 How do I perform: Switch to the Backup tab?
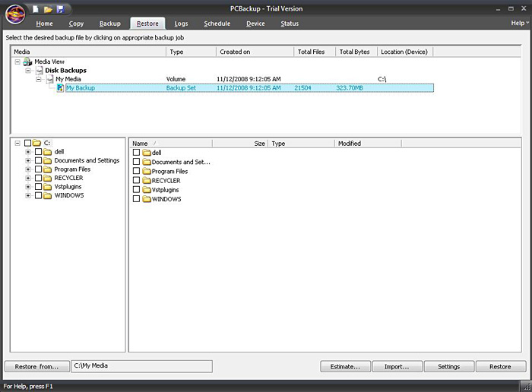(x=110, y=24)
